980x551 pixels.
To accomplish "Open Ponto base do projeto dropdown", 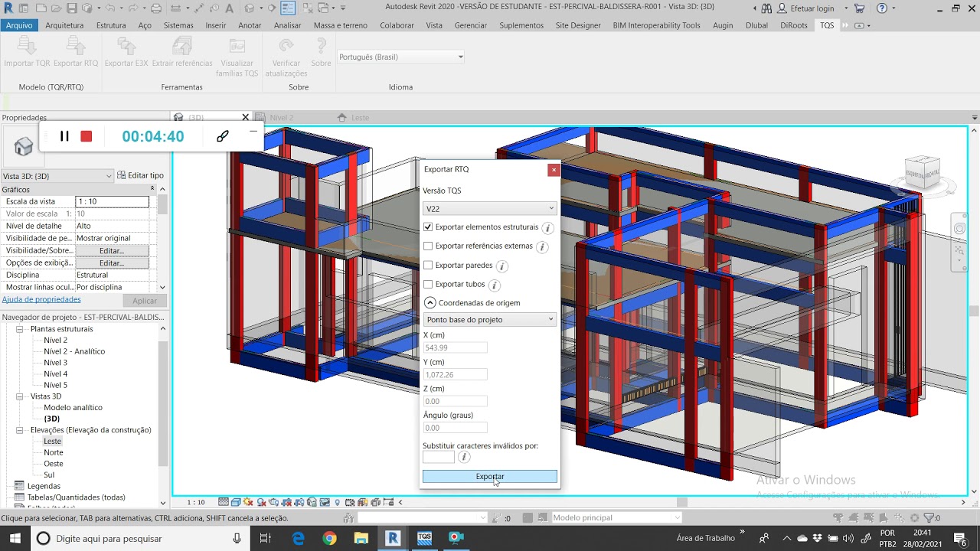I will coord(489,319).
